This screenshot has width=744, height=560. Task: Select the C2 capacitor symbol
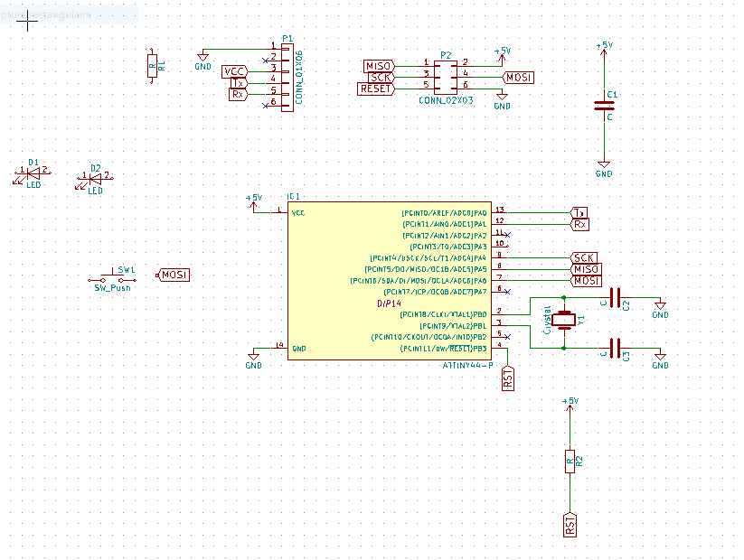click(x=615, y=298)
